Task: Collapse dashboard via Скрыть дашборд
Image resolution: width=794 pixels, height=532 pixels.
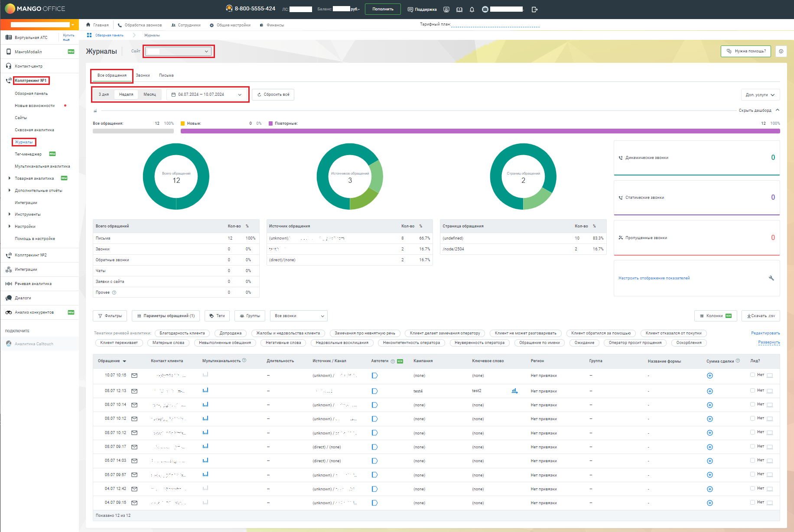Action: (759, 110)
